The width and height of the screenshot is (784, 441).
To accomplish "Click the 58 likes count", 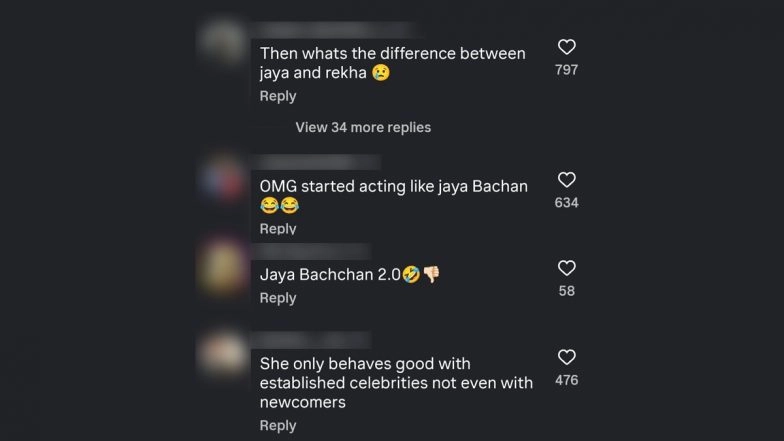I will [566, 290].
